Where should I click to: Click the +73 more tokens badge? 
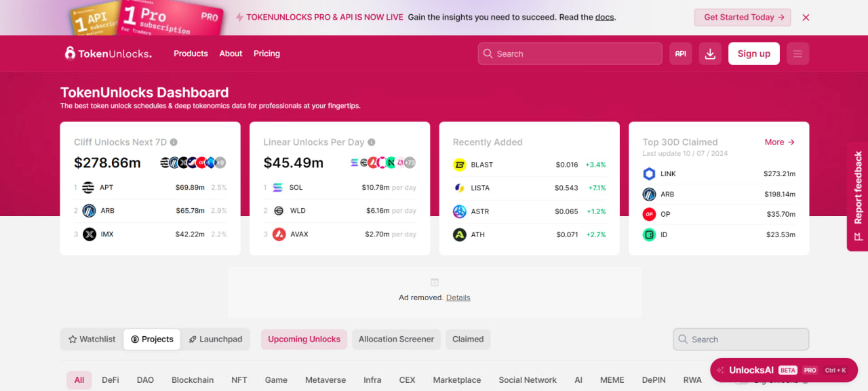pyautogui.click(x=410, y=163)
